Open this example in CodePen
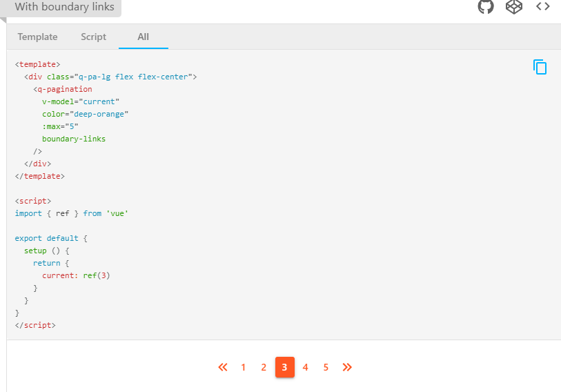Image resolution: width=561 pixels, height=392 pixels. [514, 6]
